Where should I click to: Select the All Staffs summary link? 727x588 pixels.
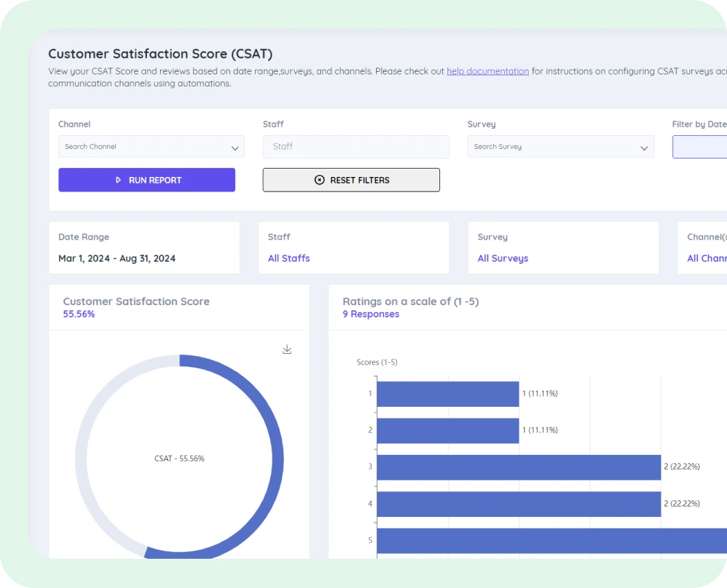289,258
